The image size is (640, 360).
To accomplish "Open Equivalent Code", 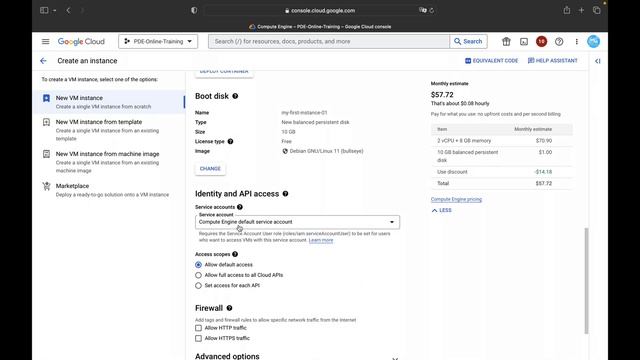I will tap(491, 60).
